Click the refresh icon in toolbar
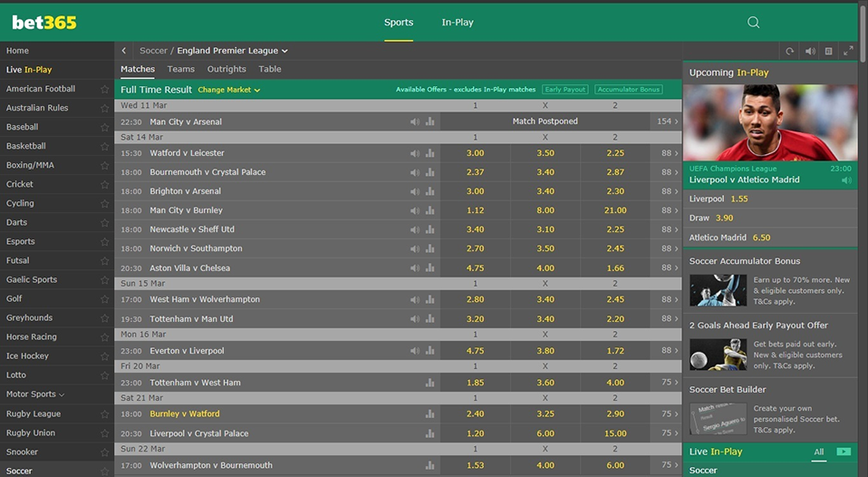Viewport: 868px width, 477px height. coord(790,52)
